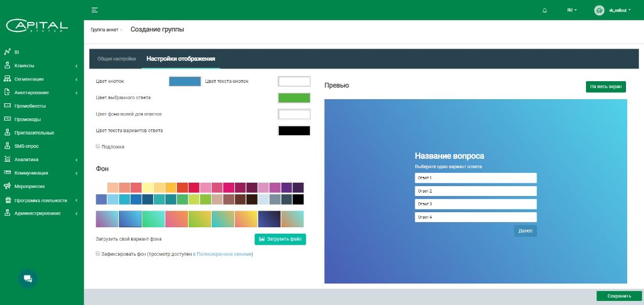Click the Пригласительные sidebar icon
This screenshot has height=305, width=644.
(7, 133)
